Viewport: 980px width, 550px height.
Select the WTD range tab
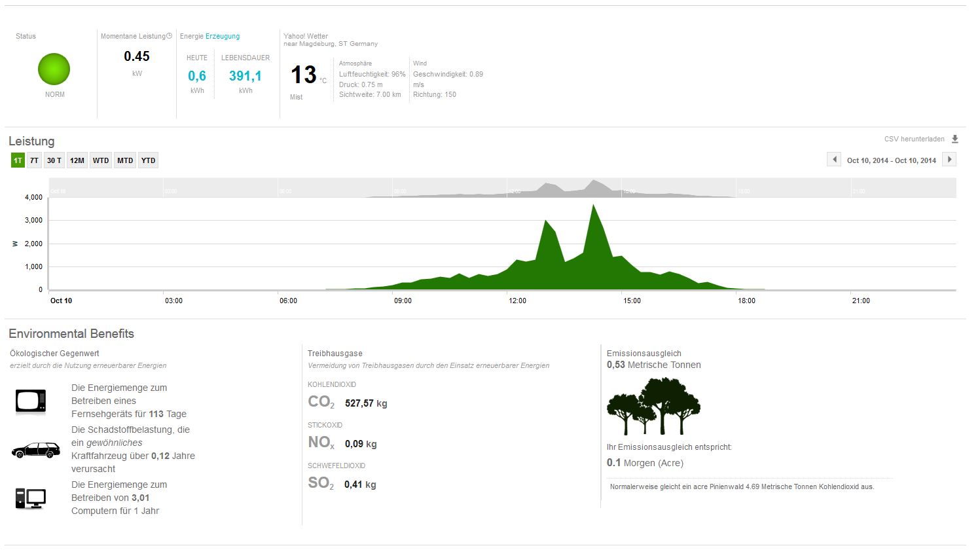click(101, 160)
